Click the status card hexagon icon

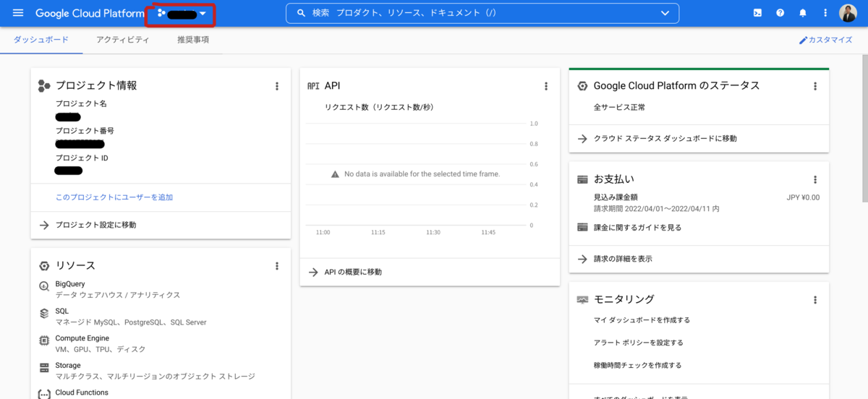[x=582, y=86]
